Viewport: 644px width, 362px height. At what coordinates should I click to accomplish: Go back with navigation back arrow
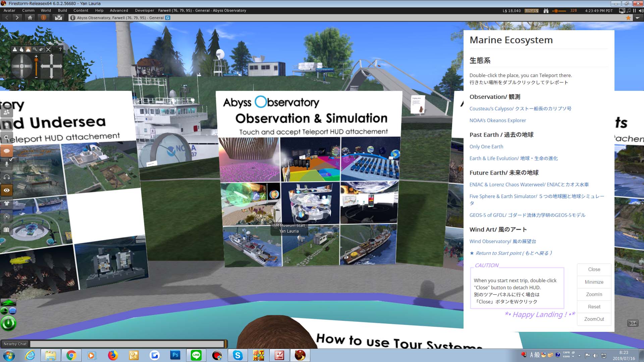click(7, 18)
